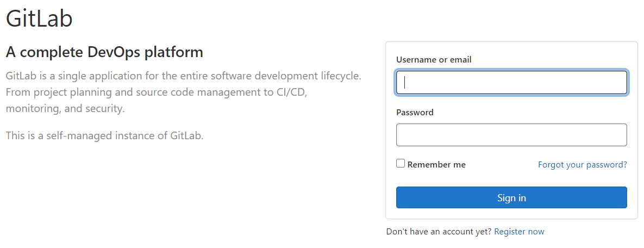The image size is (644, 248).
Task: Click the bold 'Password' label above its field
Action: click(415, 113)
